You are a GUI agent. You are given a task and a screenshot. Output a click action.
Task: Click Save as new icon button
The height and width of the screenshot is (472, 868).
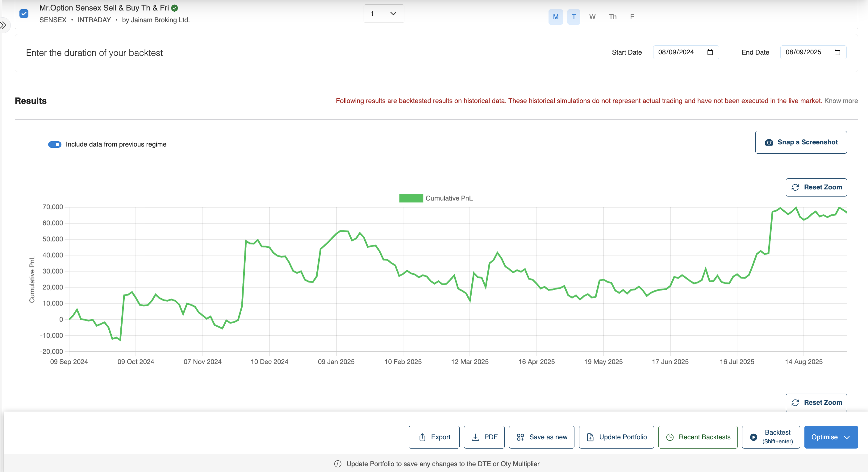(x=520, y=437)
